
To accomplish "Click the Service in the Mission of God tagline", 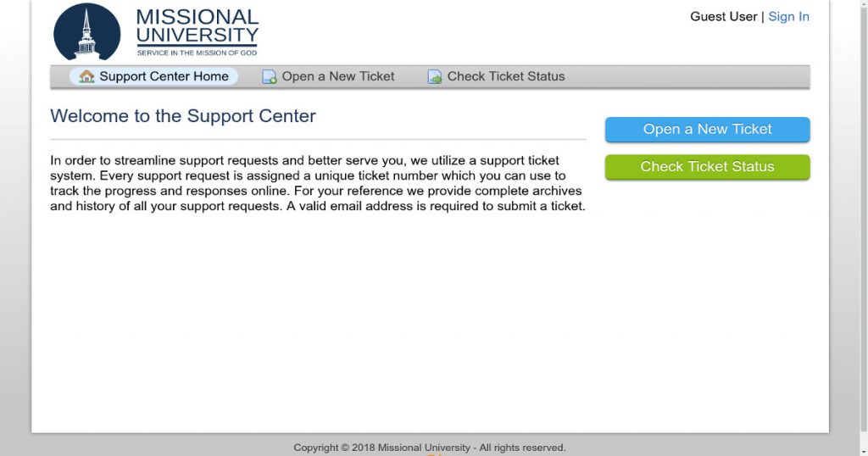I will (197, 53).
